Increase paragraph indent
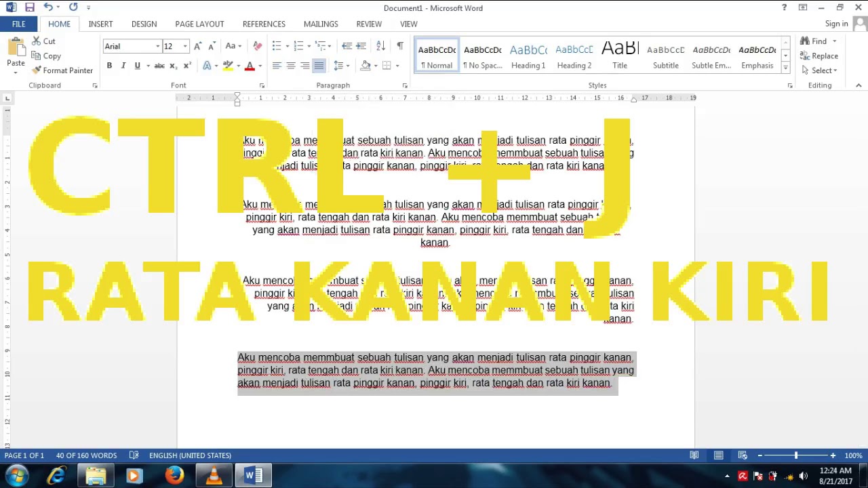 click(361, 46)
